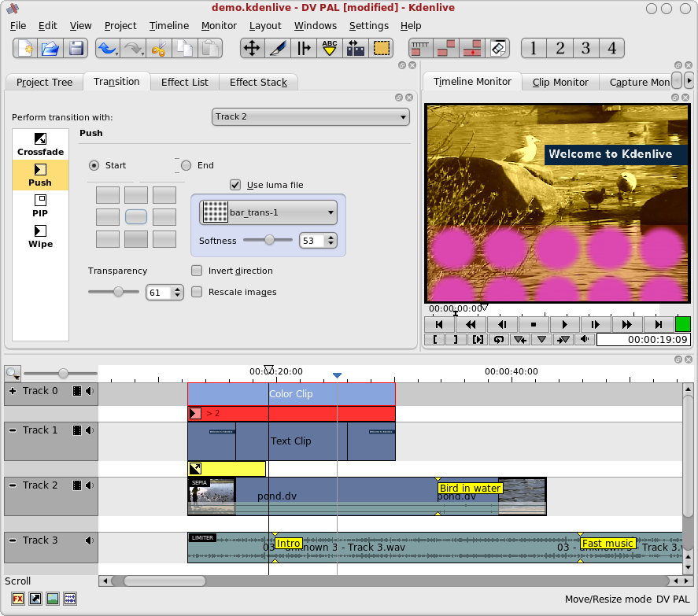Select the razor scissors tool
This screenshot has width=698, height=616.
click(x=159, y=49)
